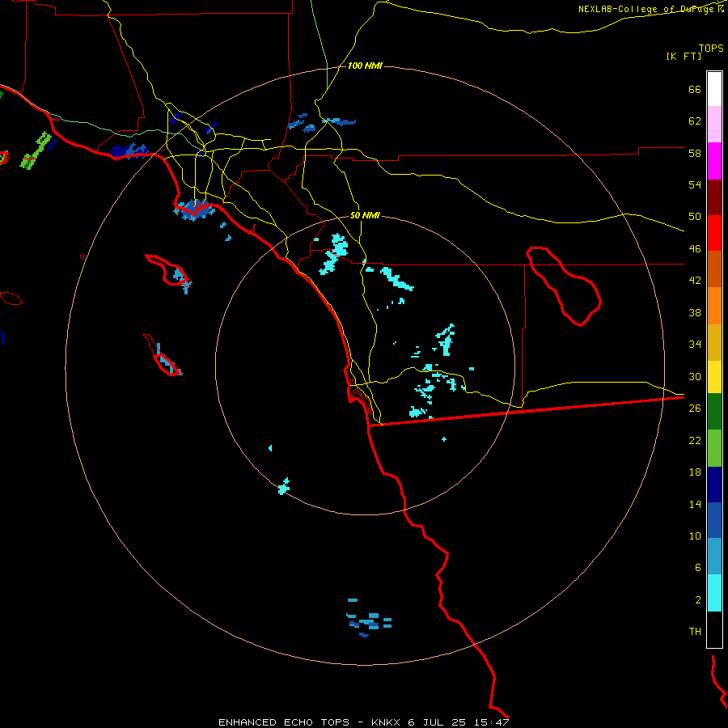This screenshot has width=728, height=728.
Task: Click the '50 NMI' range ring label
Action: click(x=365, y=215)
